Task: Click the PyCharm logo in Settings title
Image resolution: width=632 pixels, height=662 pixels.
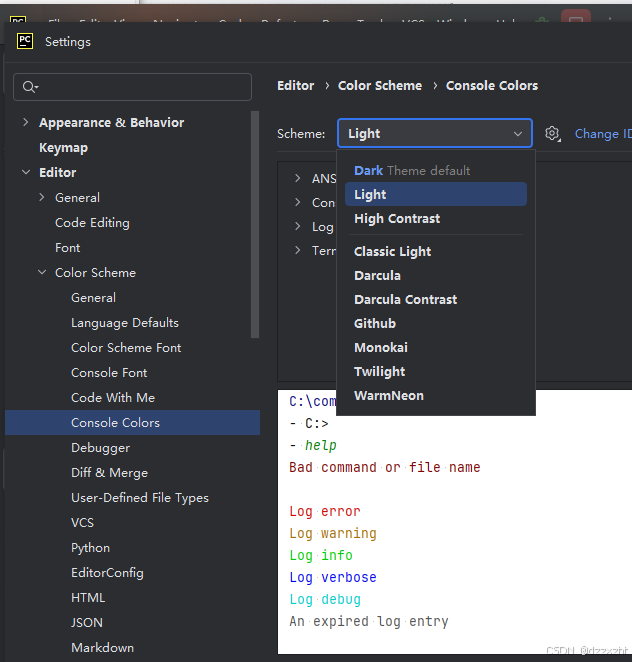Action: pos(25,41)
